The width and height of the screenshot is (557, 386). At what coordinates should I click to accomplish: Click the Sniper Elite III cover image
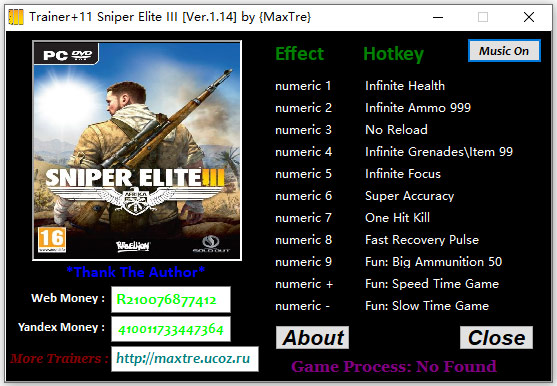coord(137,151)
